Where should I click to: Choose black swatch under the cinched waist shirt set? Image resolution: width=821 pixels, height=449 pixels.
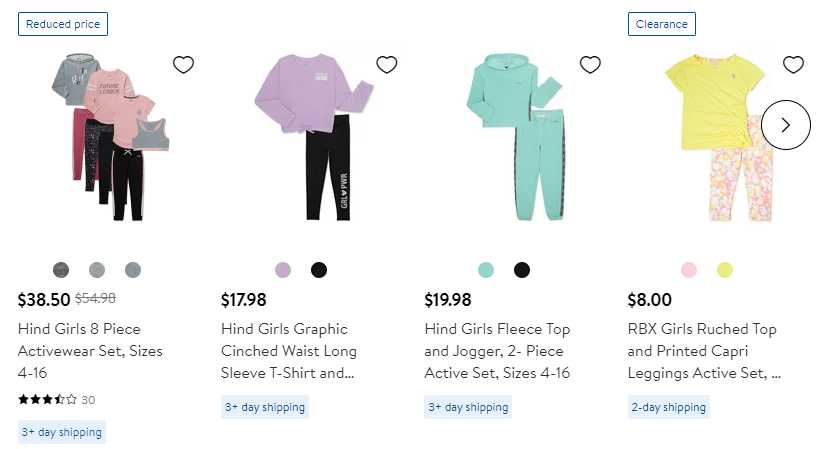[x=319, y=270]
